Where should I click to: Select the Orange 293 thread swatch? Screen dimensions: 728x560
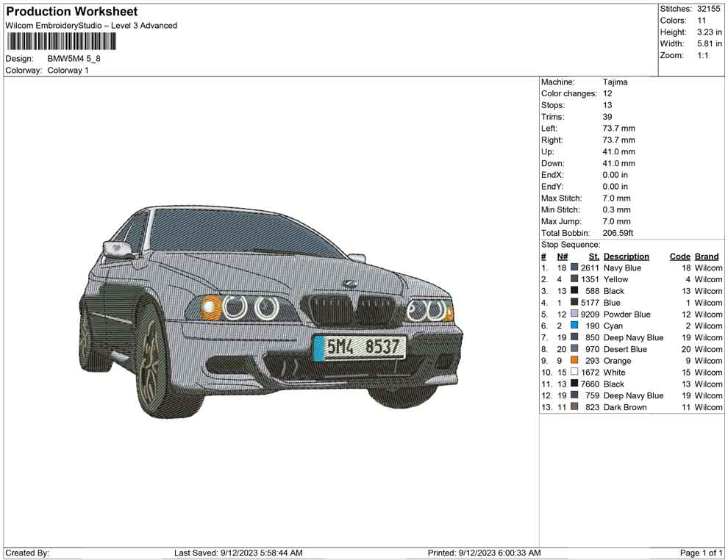pyautogui.click(x=574, y=361)
